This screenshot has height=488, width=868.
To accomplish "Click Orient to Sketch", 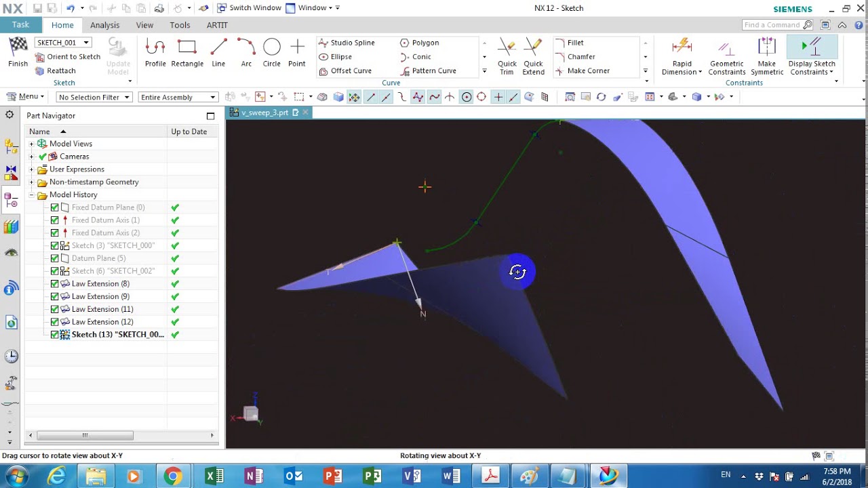I will (67, 57).
